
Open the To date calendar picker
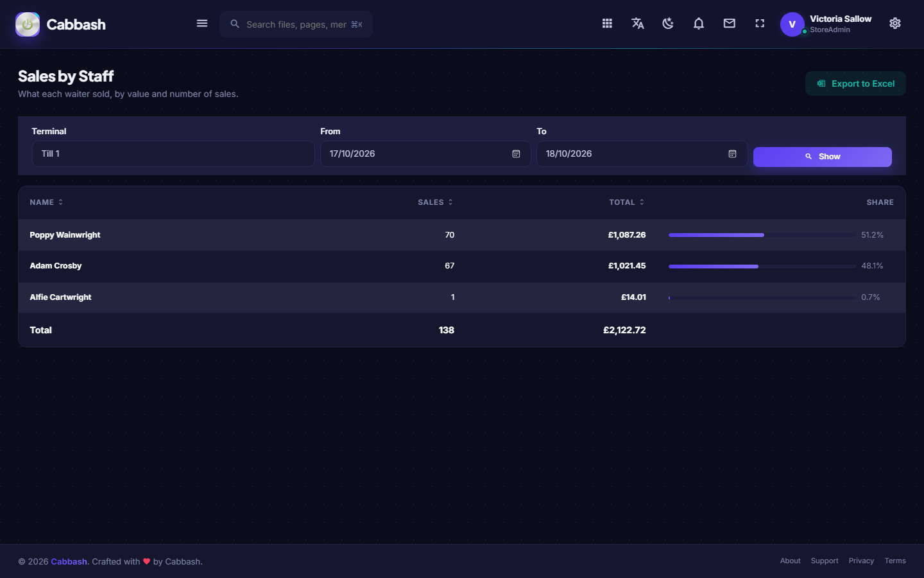tap(732, 154)
